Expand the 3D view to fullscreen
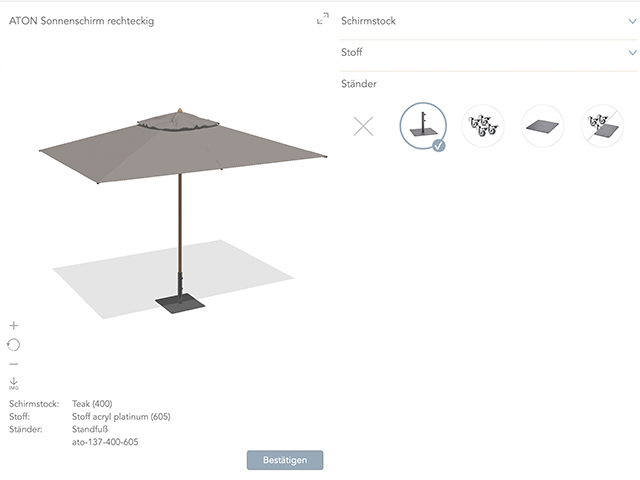This screenshot has width=640, height=480. click(x=322, y=19)
